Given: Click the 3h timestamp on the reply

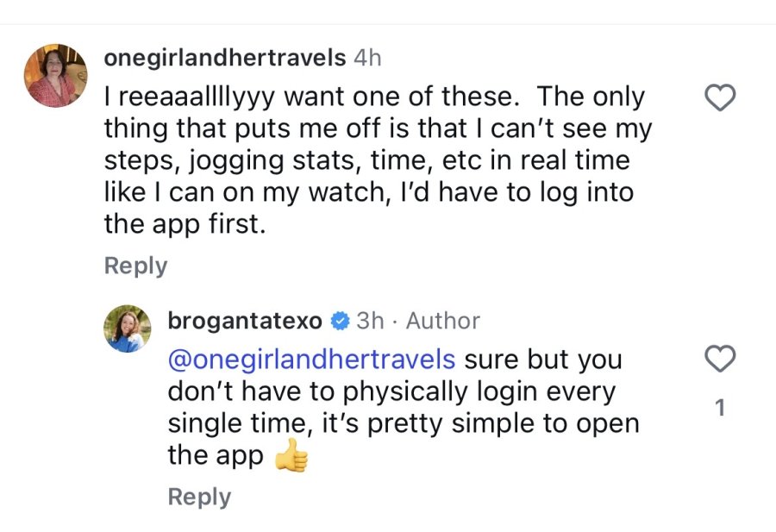Looking at the screenshot, I should point(370,321).
